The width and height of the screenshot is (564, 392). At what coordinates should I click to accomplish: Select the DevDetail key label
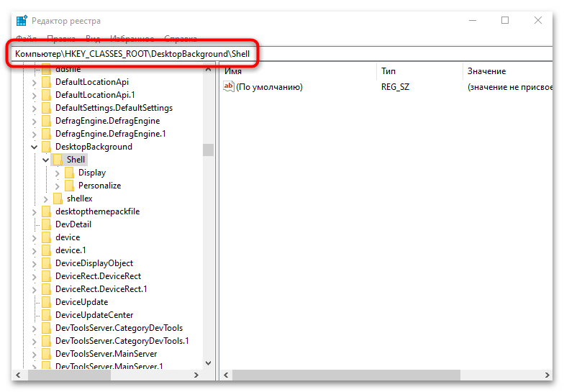[x=73, y=224]
